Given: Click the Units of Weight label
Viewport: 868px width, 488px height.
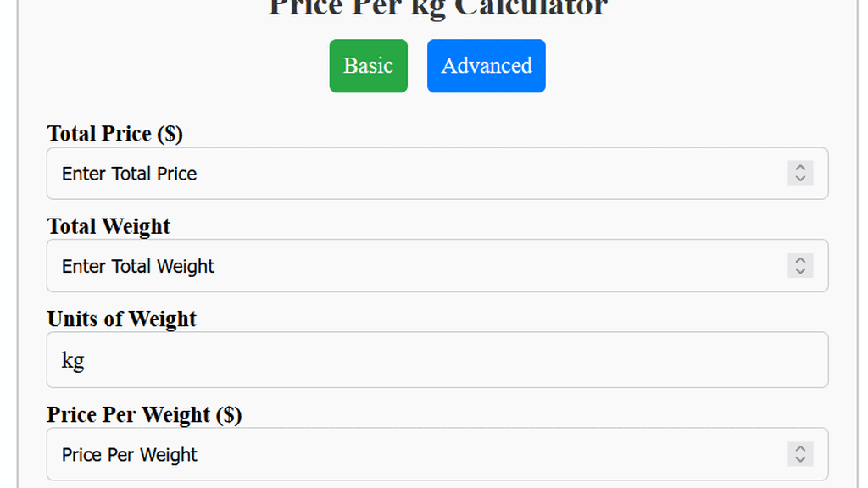Looking at the screenshot, I should pyautogui.click(x=121, y=319).
